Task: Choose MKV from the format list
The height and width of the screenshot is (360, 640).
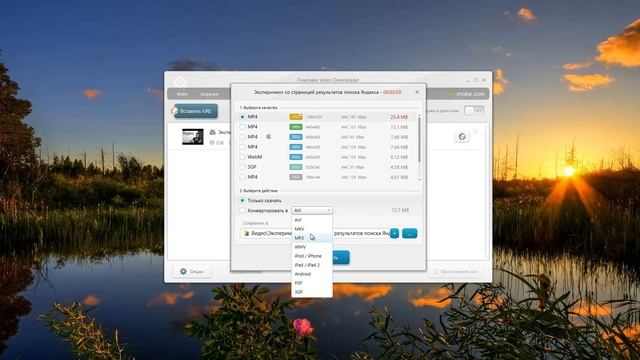Action: tap(312, 229)
